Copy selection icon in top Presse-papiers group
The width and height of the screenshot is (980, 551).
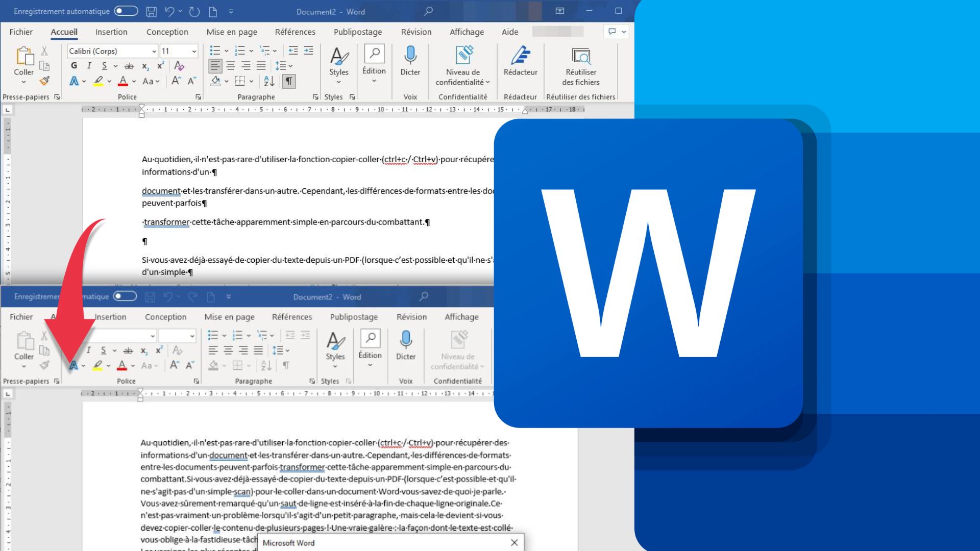point(44,66)
